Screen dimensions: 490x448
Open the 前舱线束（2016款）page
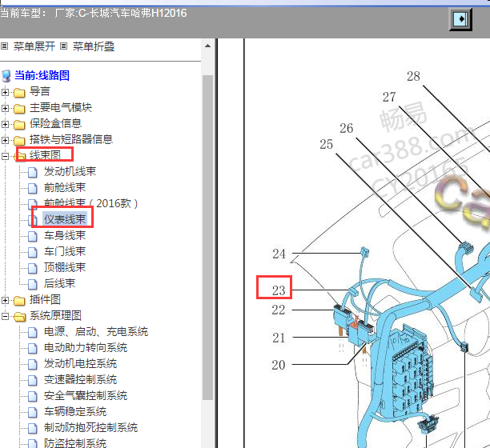[x=90, y=203]
